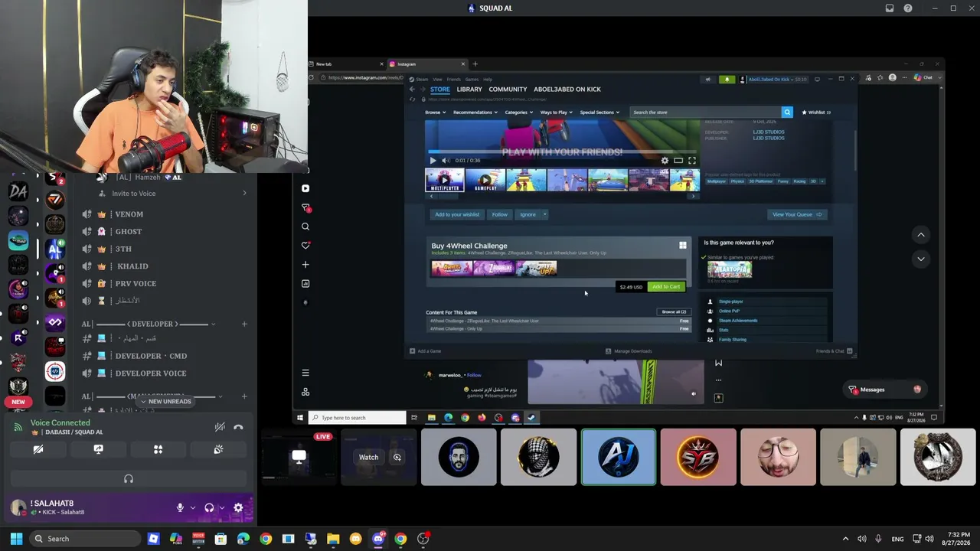This screenshot has width=980, height=551.
Task: Expand Recommendations dropdown in Steam store
Action: tap(475, 112)
